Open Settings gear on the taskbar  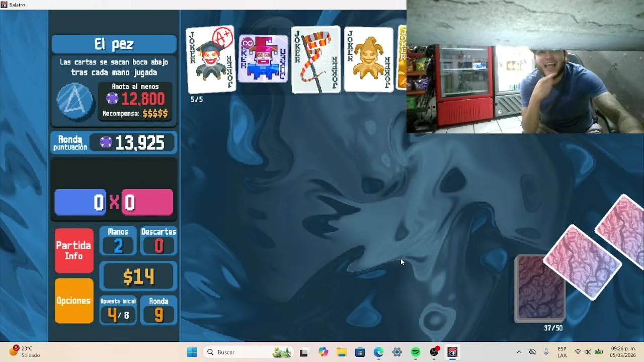tap(397, 352)
